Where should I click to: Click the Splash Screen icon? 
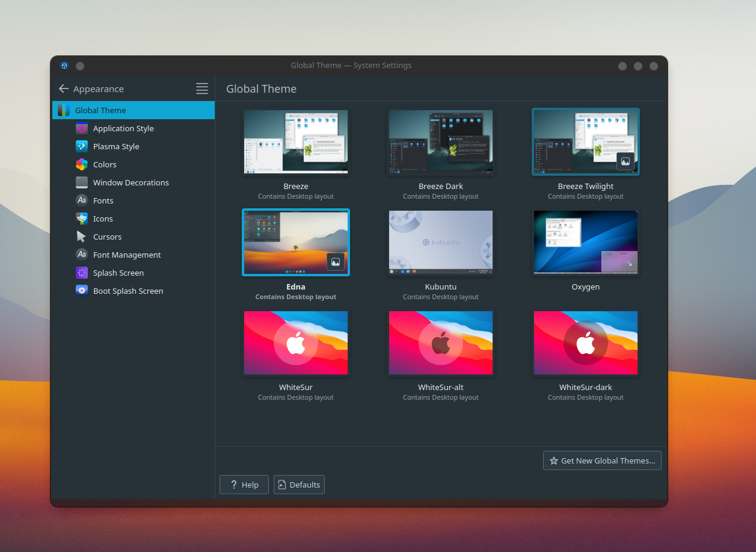click(82, 273)
